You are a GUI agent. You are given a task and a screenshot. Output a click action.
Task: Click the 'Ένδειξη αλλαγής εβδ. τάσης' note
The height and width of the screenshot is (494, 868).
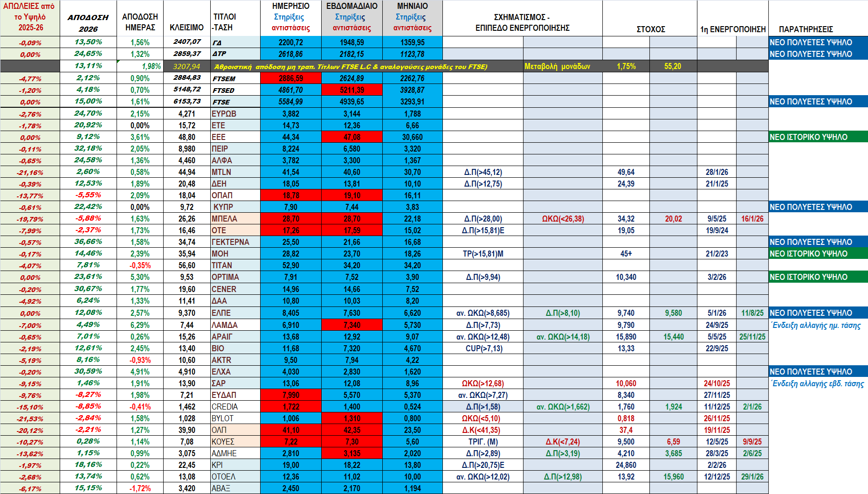818,383
